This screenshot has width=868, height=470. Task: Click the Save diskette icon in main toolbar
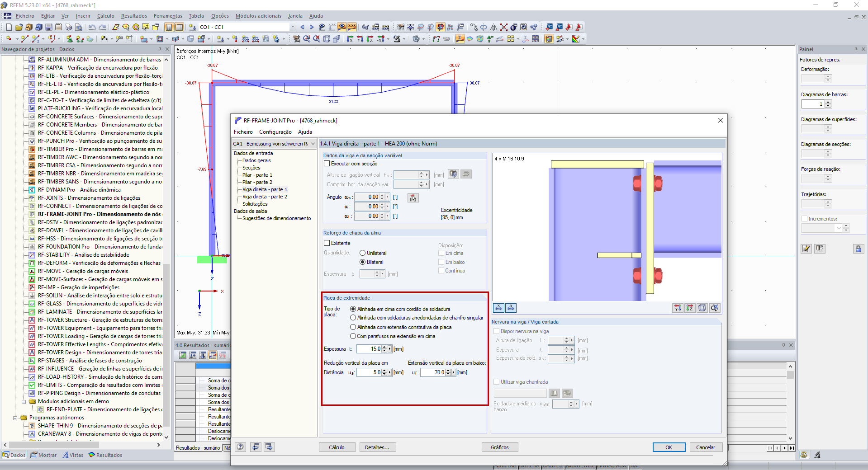pyautogui.click(x=48, y=27)
